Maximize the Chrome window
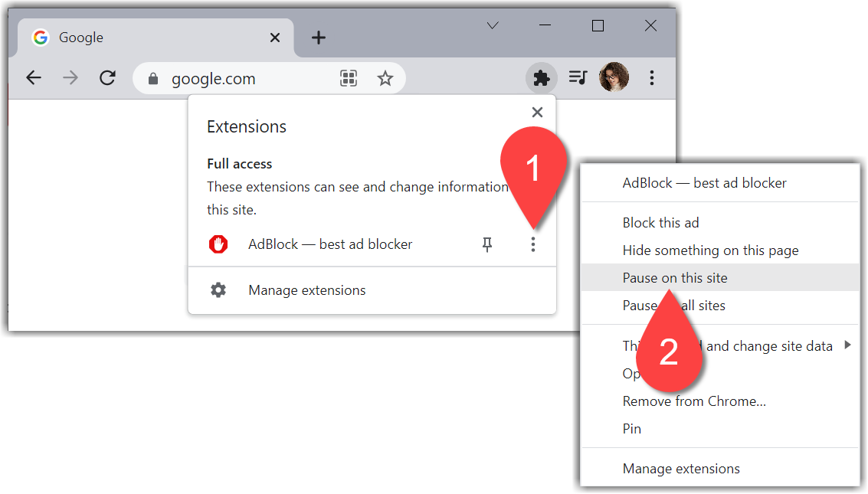 (598, 25)
